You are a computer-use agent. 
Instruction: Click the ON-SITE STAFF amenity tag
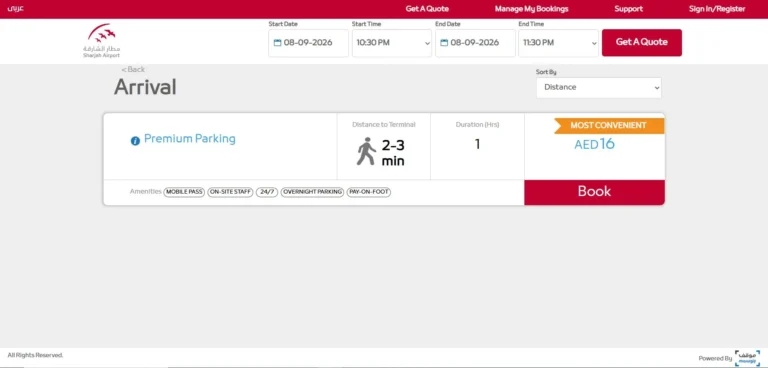(x=230, y=192)
